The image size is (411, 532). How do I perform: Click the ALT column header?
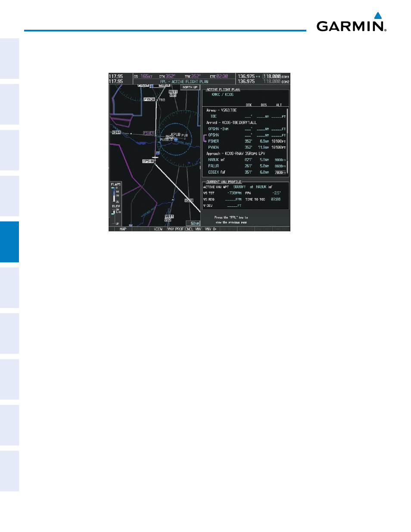[279, 105]
